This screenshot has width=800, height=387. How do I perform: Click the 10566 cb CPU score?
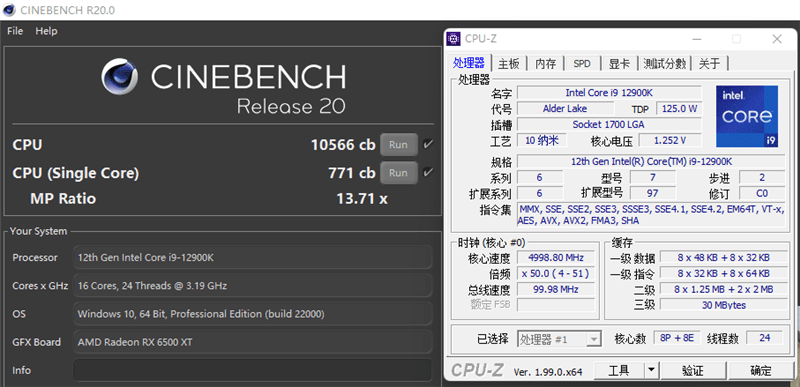point(343,145)
